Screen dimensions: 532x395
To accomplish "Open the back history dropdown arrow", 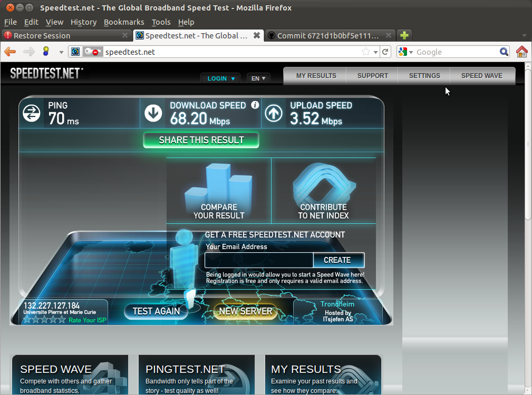I will point(61,52).
